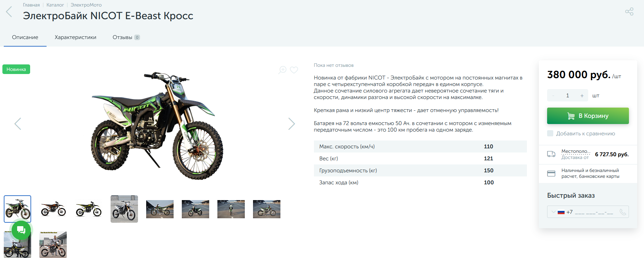Decrease quantity with the minus button
The image size is (644, 258).
[x=553, y=96]
